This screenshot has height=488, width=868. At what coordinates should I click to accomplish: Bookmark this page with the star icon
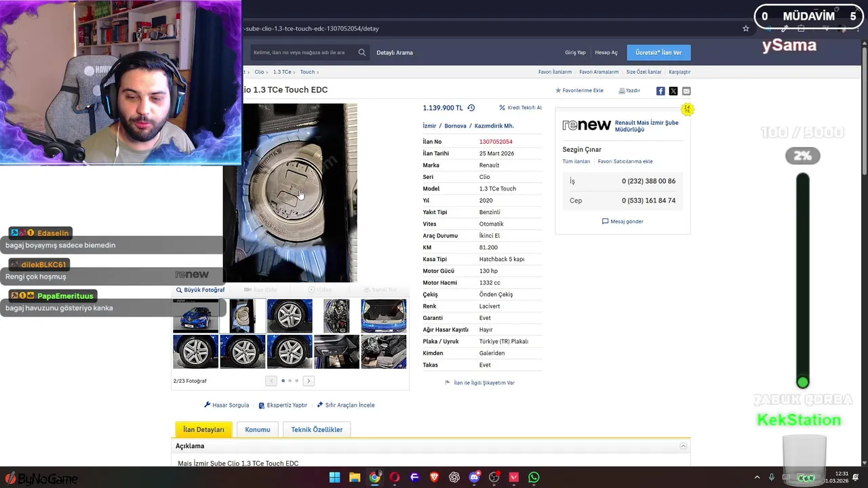(746, 28)
